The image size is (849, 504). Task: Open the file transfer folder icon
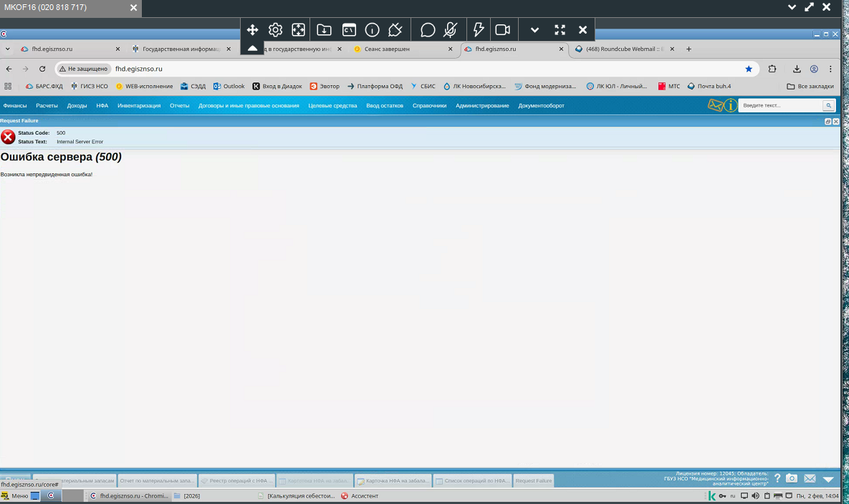[324, 30]
